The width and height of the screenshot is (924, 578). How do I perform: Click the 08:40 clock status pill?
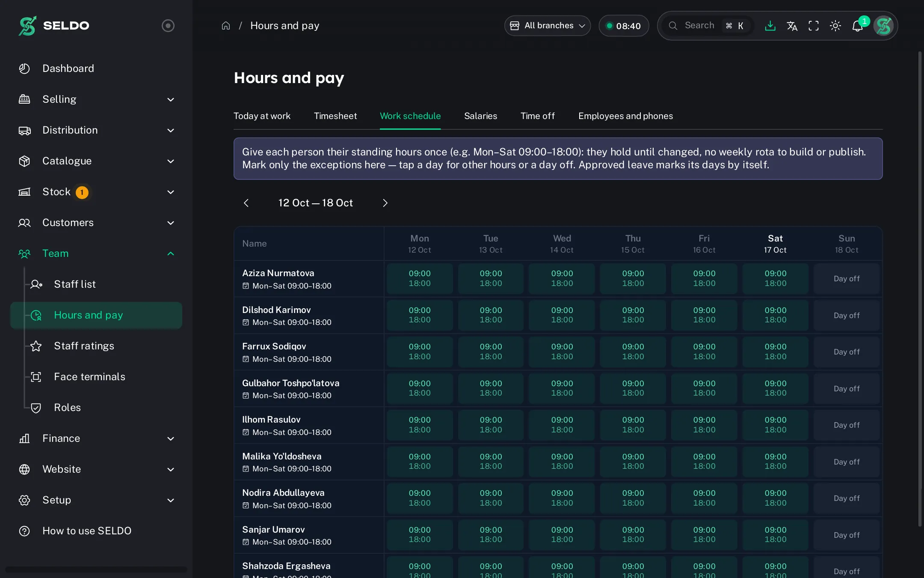tap(623, 26)
